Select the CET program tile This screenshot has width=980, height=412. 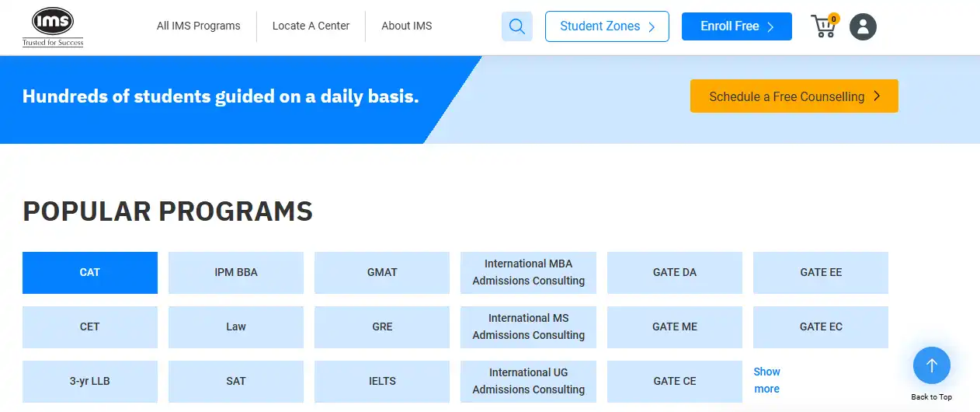[90, 327]
